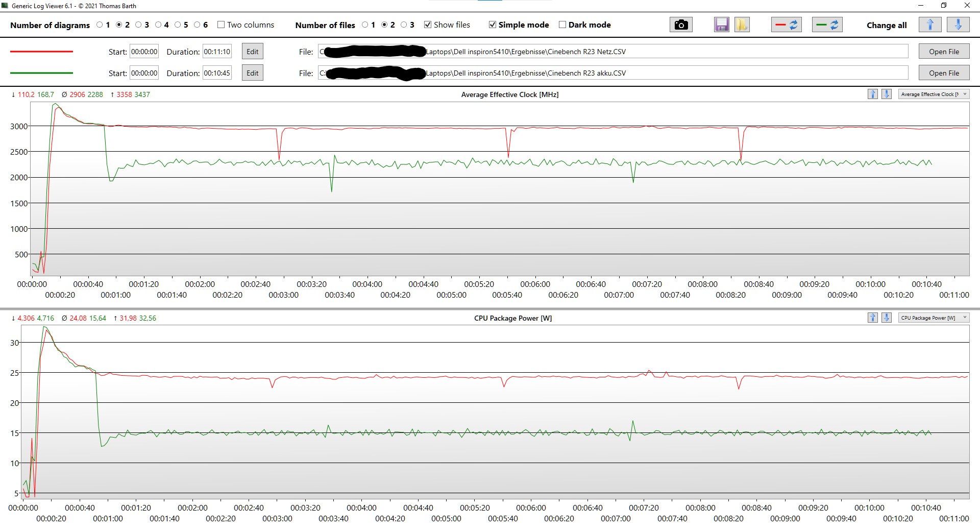Viewport: 980px width, 531px height.
Task: Enable the Dark mode checkbox
Action: 562,25
